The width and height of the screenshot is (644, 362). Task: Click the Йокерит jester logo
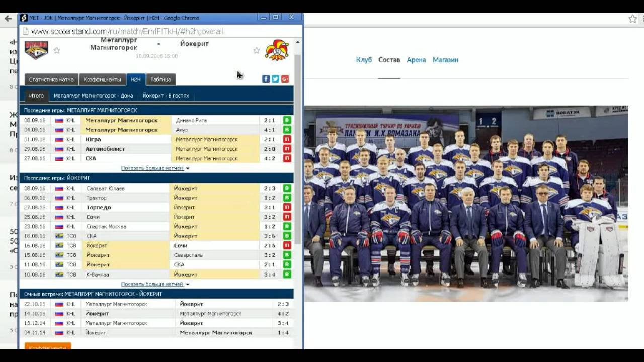[277, 50]
